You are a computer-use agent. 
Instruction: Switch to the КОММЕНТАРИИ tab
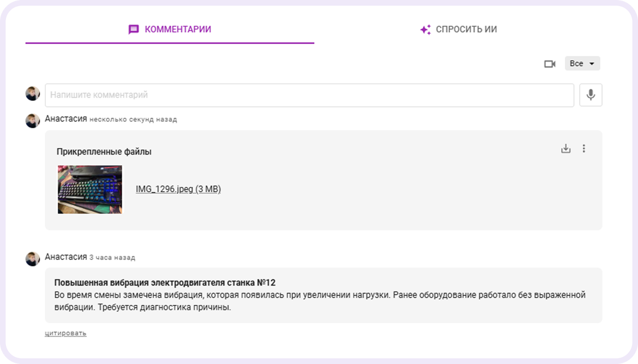[x=170, y=29]
